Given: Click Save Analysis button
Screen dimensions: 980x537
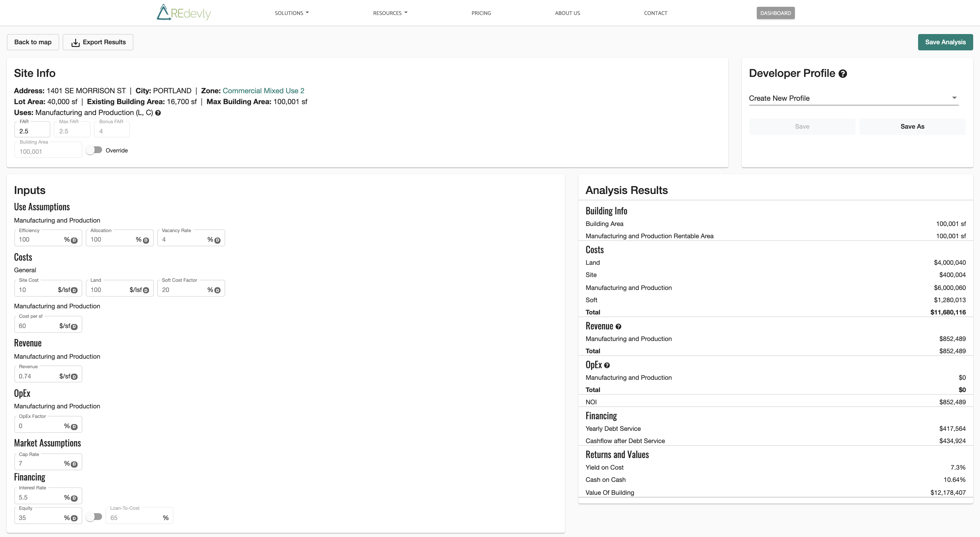Looking at the screenshot, I should point(945,42).
